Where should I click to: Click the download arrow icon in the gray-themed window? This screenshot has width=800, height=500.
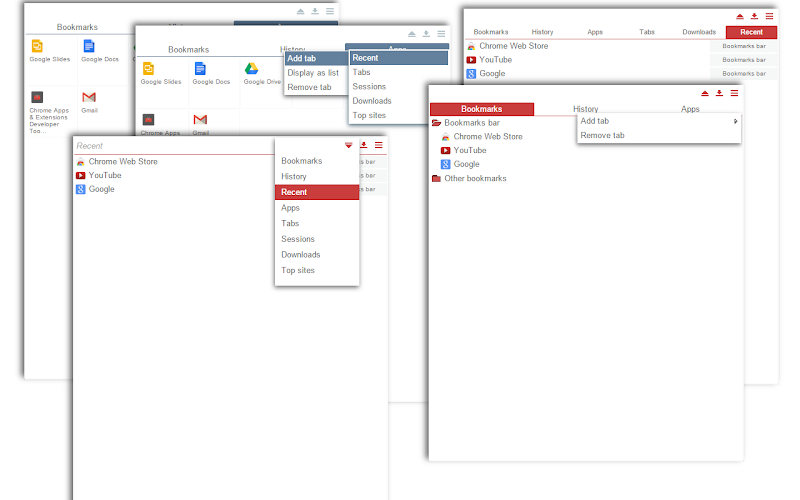[x=315, y=11]
